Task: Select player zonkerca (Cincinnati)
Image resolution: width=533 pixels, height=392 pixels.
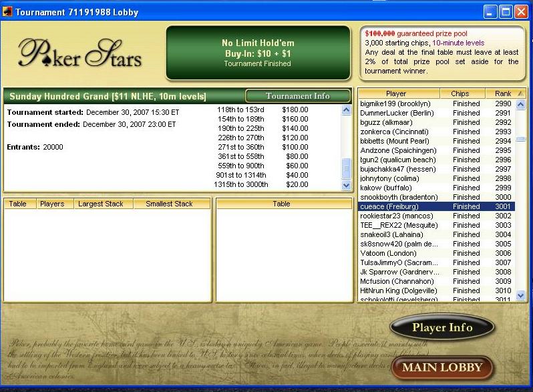Action: 437,132
